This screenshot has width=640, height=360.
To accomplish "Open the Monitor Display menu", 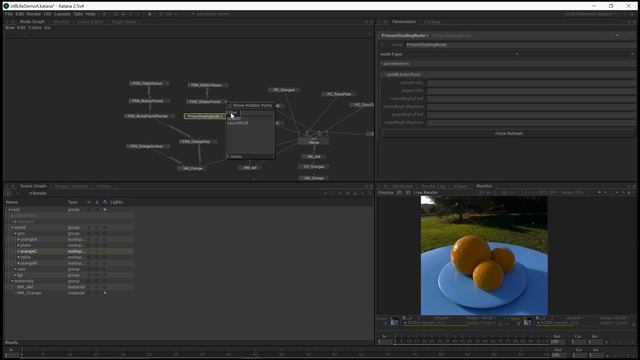I will (x=385, y=192).
